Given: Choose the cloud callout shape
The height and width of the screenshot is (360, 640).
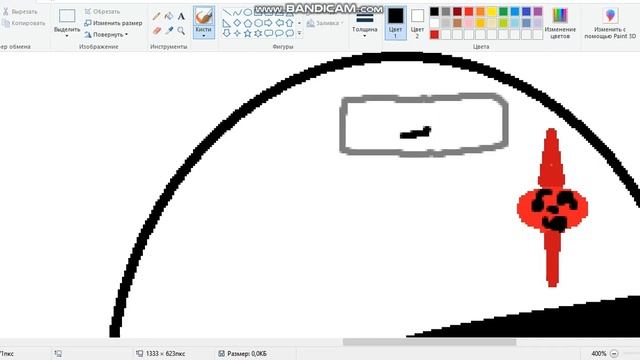Looking at the screenshot, I should tap(290, 33).
